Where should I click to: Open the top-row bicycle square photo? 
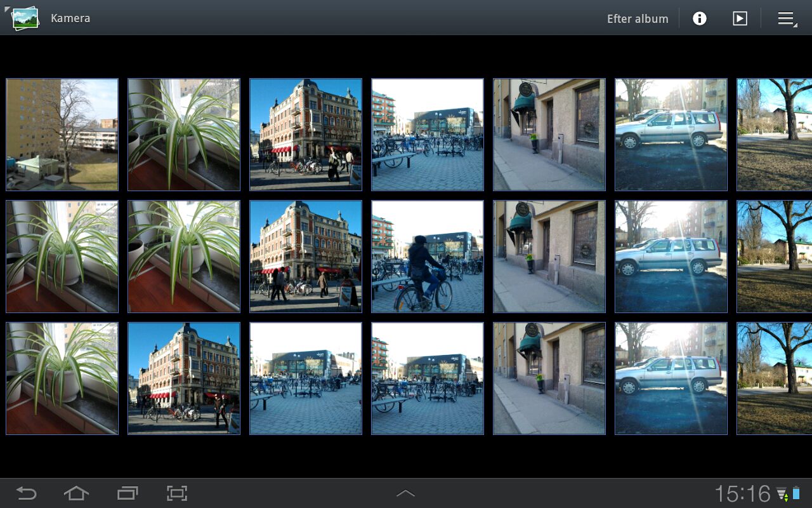pyautogui.click(x=428, y=135)
